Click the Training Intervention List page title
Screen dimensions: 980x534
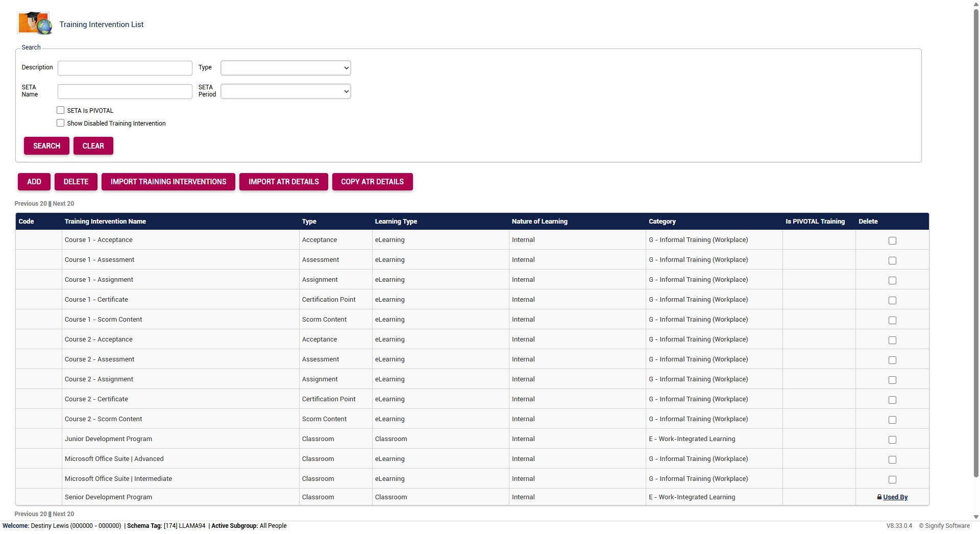(101, 25)
